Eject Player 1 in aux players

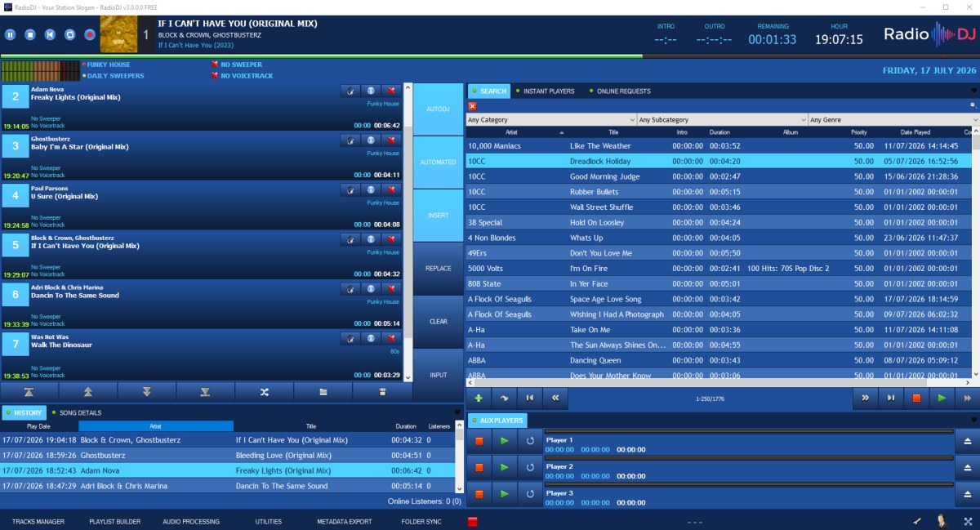[x=967, y=441]
